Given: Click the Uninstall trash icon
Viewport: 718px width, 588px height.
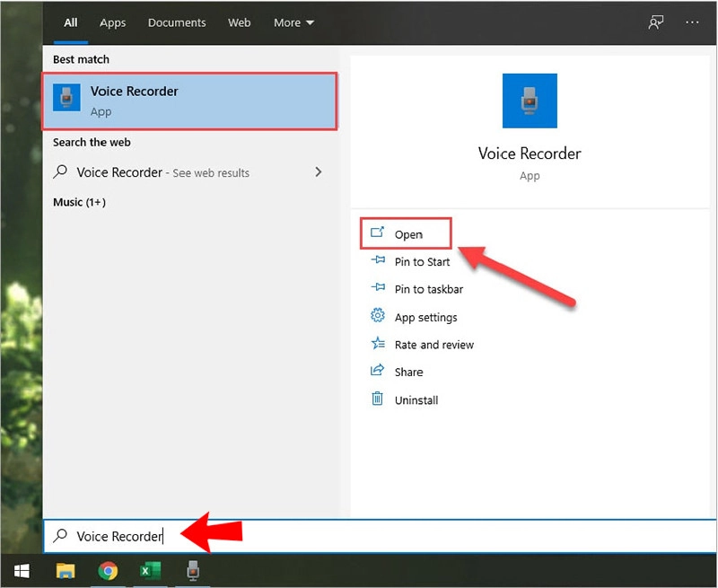Looking at the screenshot, I should pyautogui.click(x=378, y=399).
